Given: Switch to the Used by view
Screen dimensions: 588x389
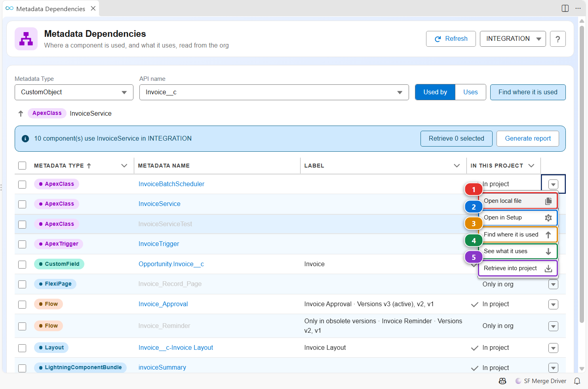Looking at the screenshot, I should pyautogui.click(x=435, y=92).
